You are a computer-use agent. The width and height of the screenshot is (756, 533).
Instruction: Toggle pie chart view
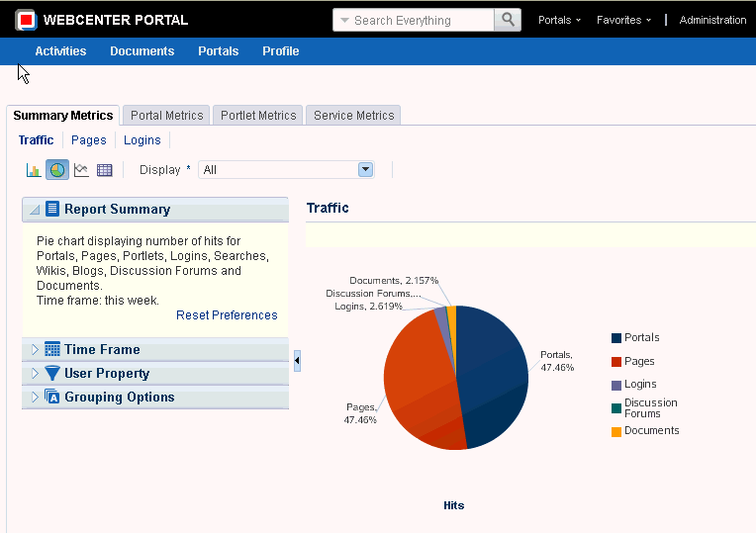tap(57, 170)
